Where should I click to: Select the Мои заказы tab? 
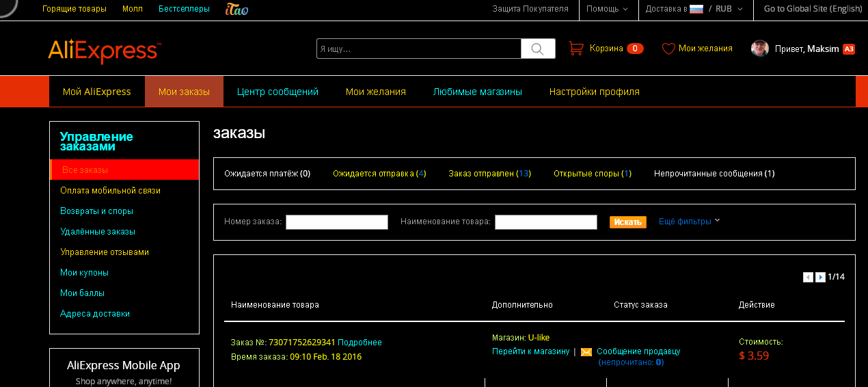[184, 92]
